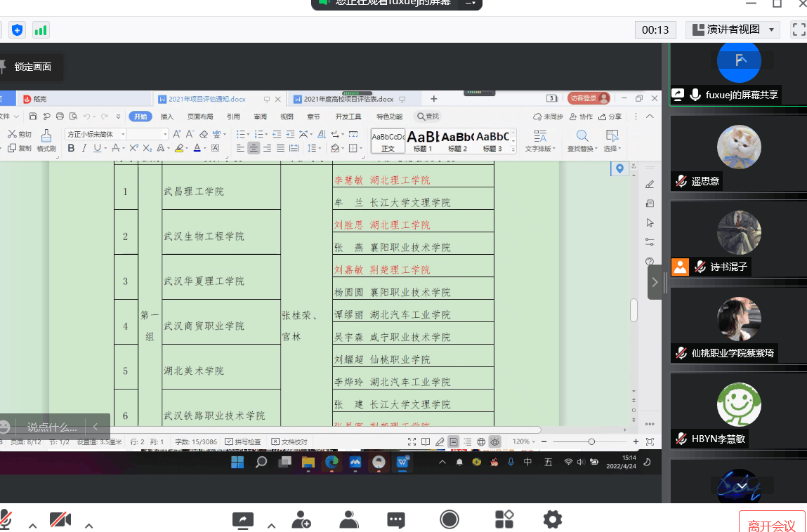Collapse the participants side panel with arrow
This screenshot has height=532, width=807.
(655, 282)
